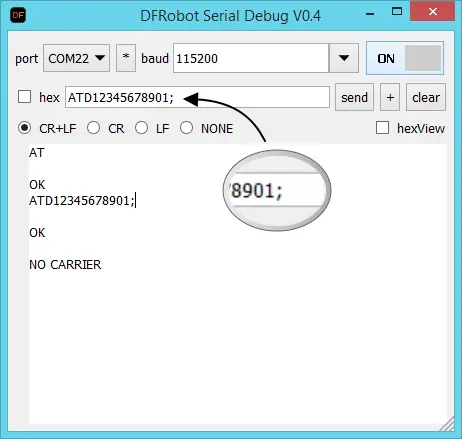Click the asterisk refresh ports button
This screenshot has height=439, width=462.
(126, 58)
